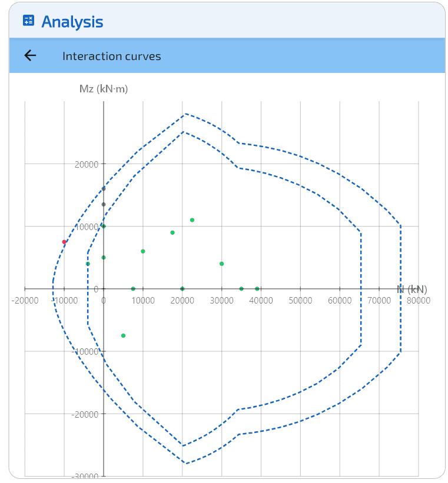Click the Mz (kN·m) axis label
This screenshot has height=483, width=448.
coord(104,89)
